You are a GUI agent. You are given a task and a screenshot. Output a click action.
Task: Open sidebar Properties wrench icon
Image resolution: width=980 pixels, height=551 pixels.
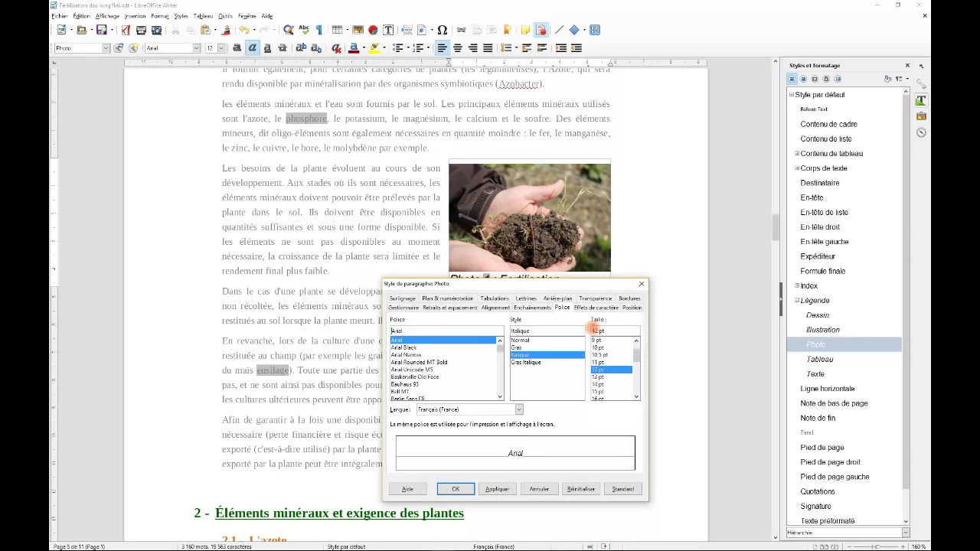[921, 84]
